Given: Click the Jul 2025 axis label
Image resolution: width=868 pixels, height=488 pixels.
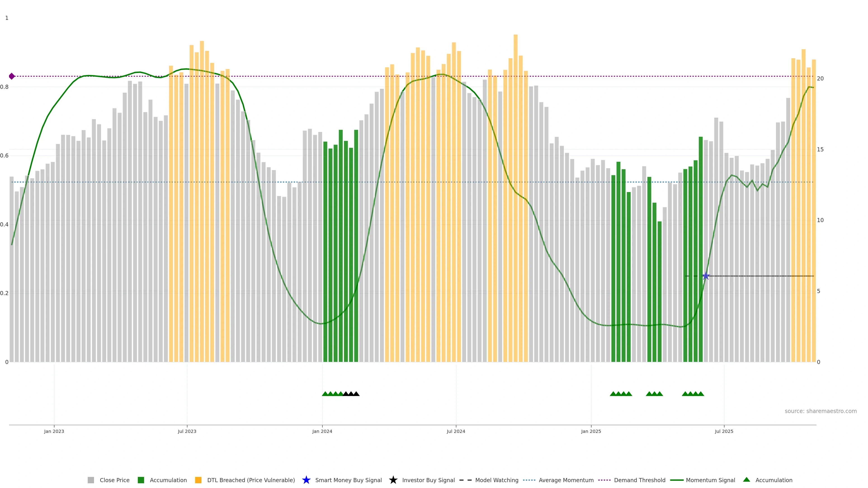Looking at the screenshot, I should tap(724, 431).
